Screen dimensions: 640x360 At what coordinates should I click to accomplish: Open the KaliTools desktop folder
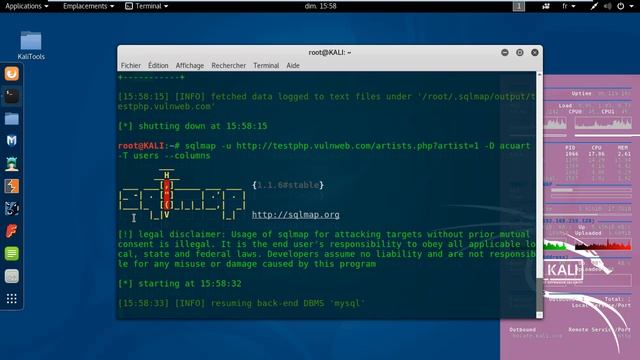[x=31, y=45]
